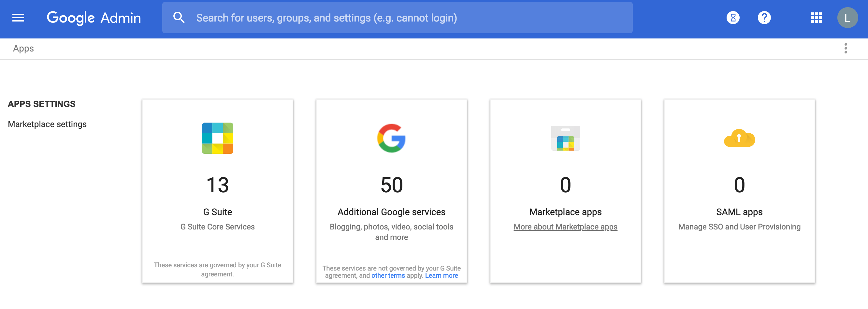The height and width of the screenshot is (309, 868).
Task: Open the SAML apps title
Action: (x=739, y=212)
